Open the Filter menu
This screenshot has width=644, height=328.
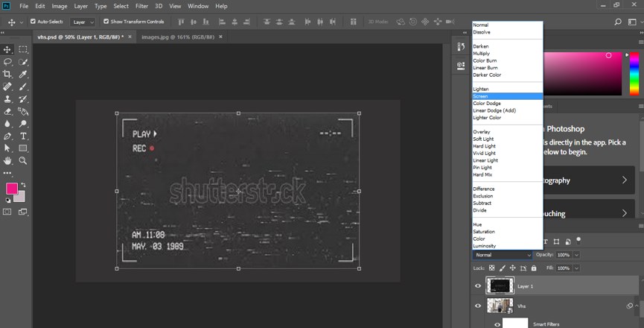click(x=141, y=6)
